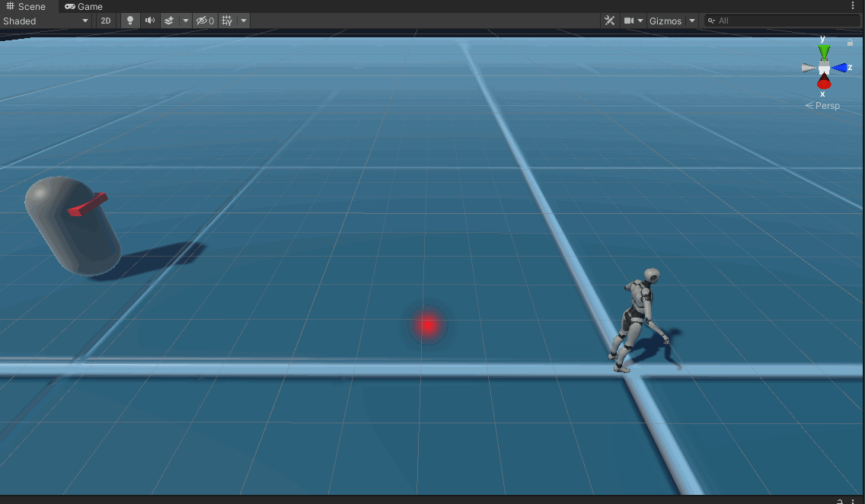865x504 pixels.
Task: Click the gray negative Z axis cone
Action: 808,68
